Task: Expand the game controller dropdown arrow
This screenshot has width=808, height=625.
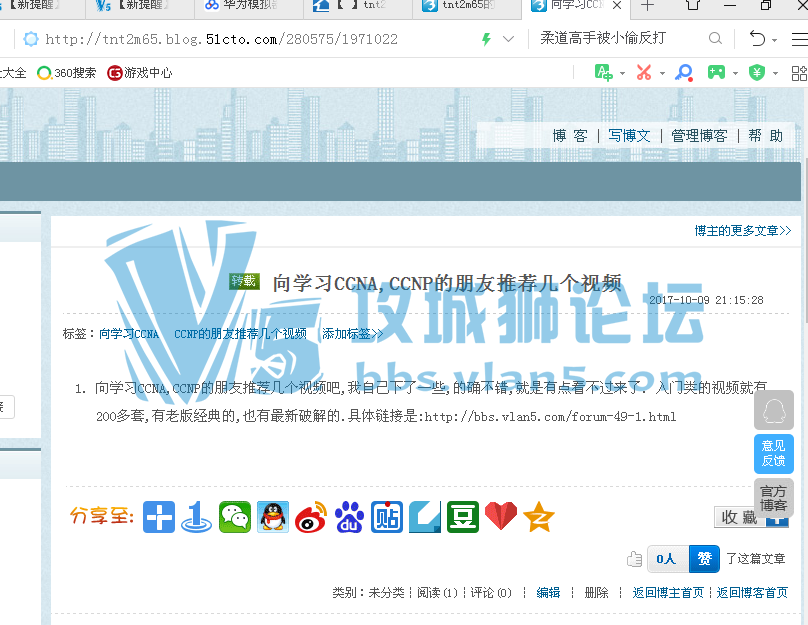Action: [735, 74]
